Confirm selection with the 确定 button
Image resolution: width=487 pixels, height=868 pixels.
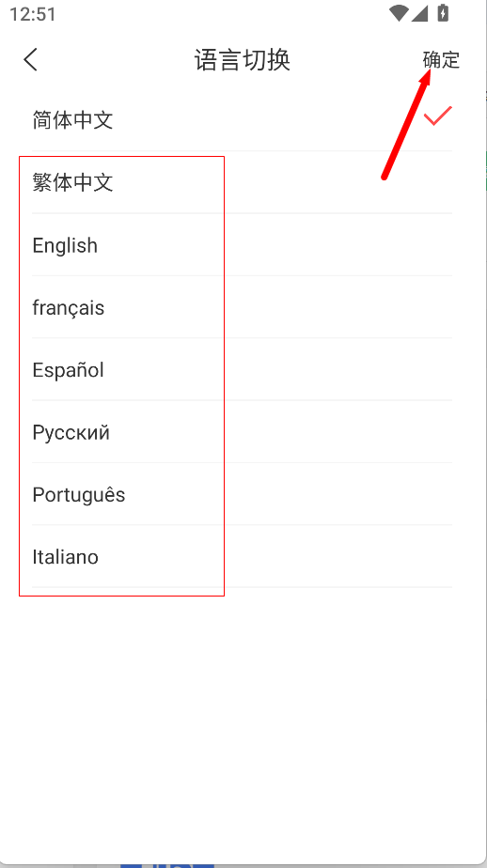pyautogui.click(x=441, y=60)
